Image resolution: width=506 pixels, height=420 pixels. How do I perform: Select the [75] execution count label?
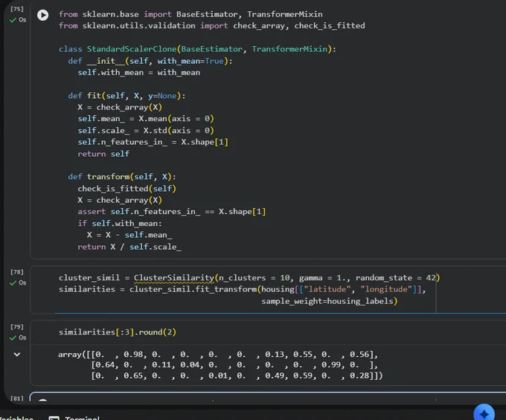click(17, 9)
